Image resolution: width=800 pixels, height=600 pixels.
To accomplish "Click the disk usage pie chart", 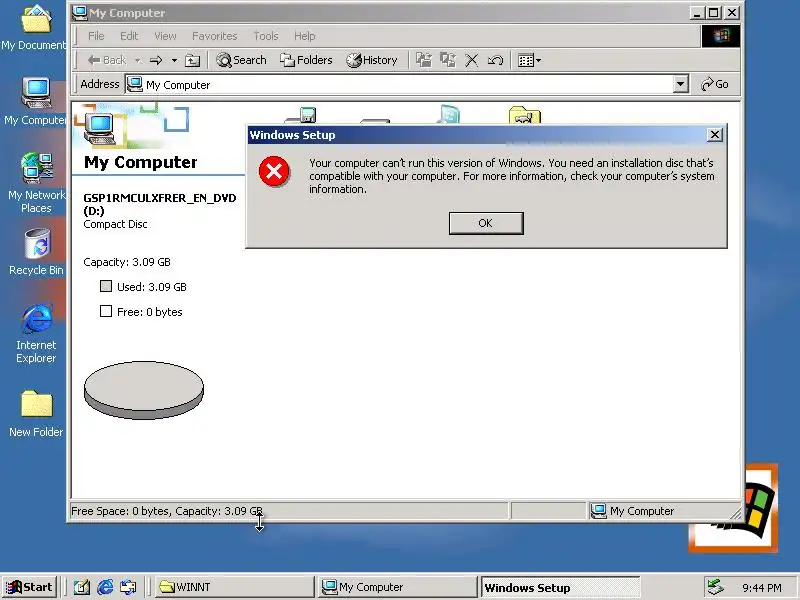I will point(144,390).
